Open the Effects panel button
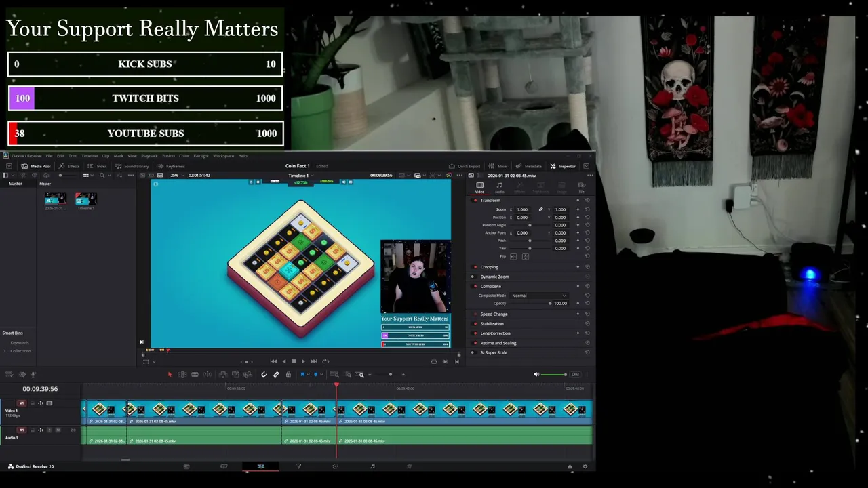The height and width of the screenshot is (488, 868). coord(69,166)
